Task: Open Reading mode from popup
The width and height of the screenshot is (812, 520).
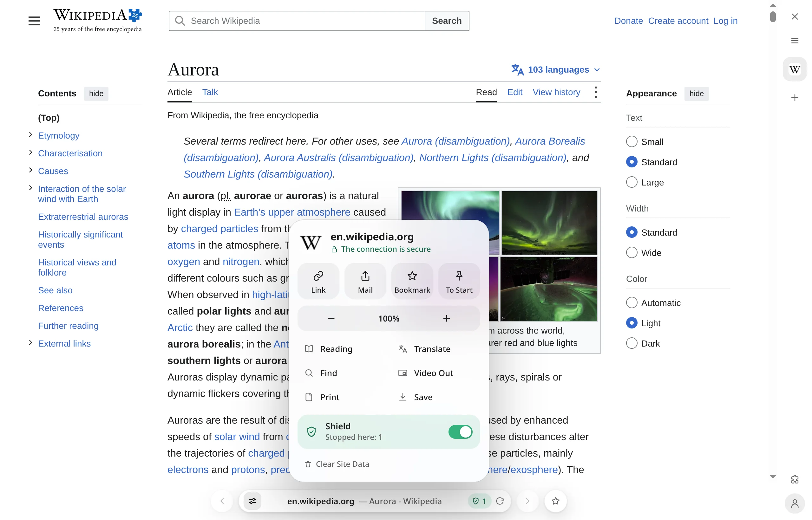Action: click(x=329, y=349)
